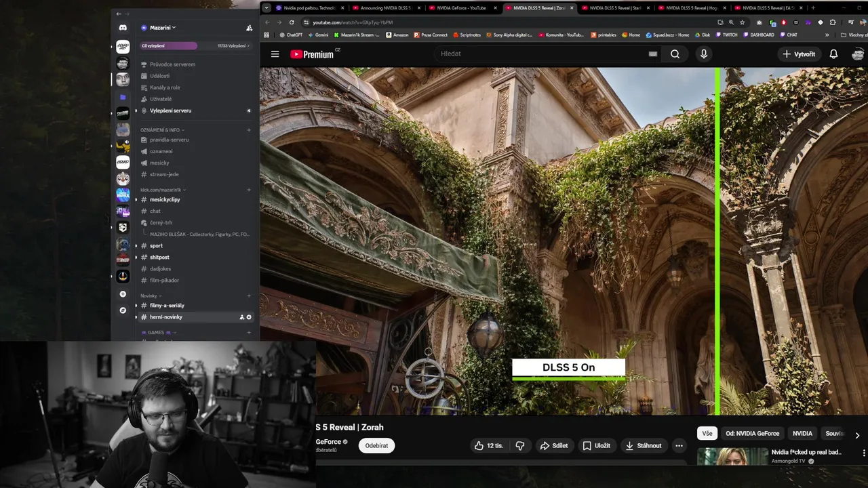
Task: Click the Chrome address bar URL
Action: 352,22
